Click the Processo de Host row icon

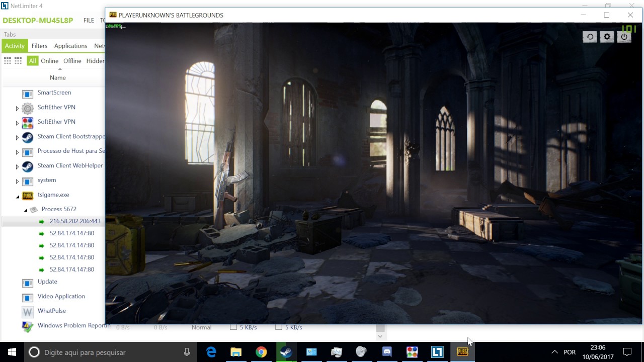point(28,152)
